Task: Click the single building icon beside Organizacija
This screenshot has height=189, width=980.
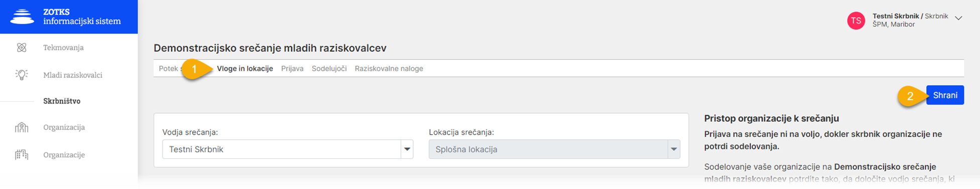Action: 22,127
